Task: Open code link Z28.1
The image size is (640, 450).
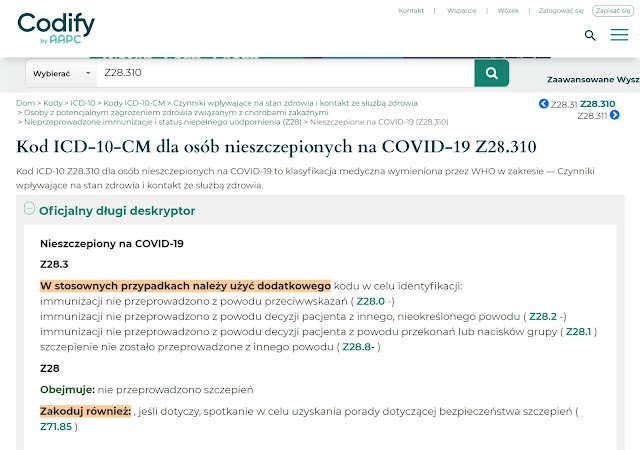Action: click(x=578, y=332)
